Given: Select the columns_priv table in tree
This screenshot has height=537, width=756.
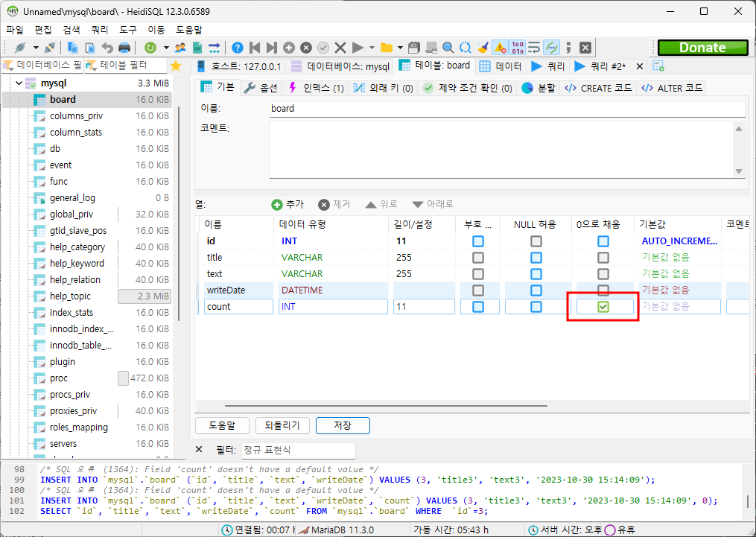Looking at the screenshot, I should 76,116.
